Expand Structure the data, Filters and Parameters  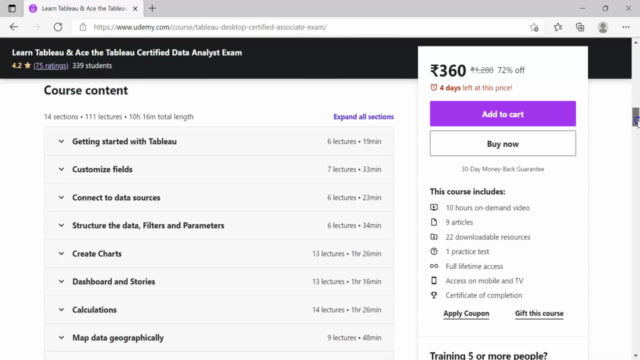[x=219, y=225]
